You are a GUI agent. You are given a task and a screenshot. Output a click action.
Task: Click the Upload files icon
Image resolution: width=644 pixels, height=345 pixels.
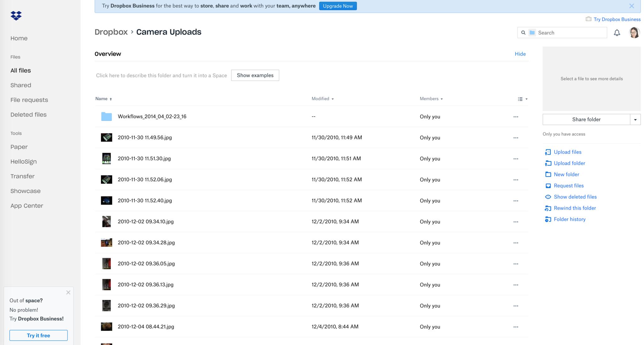click(x=548, y=152)
